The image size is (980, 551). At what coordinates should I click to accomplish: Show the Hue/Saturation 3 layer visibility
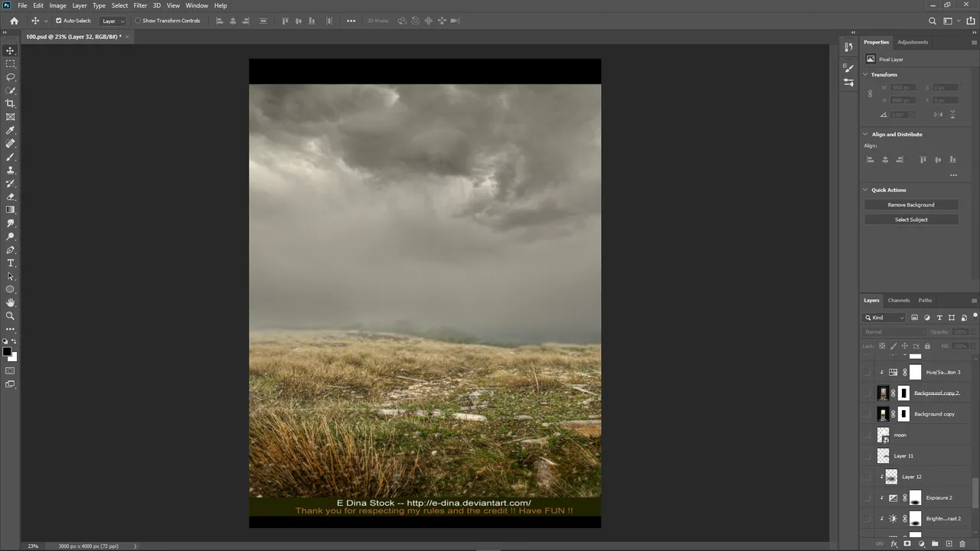point(867,372)
